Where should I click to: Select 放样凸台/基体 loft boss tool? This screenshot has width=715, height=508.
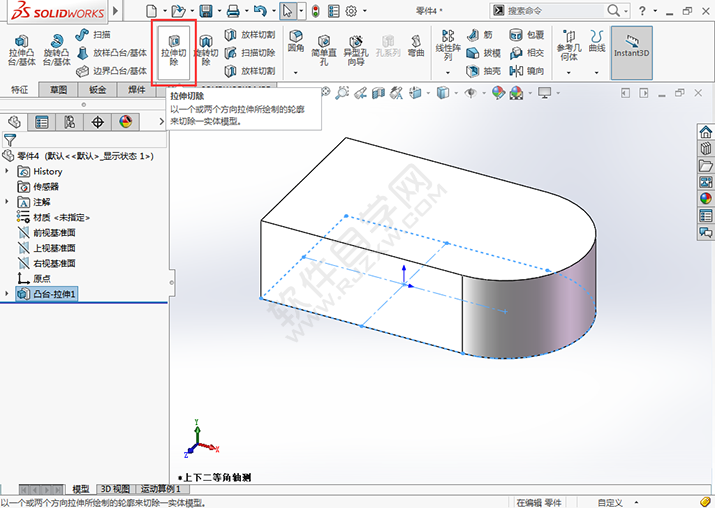click(112, 53)
